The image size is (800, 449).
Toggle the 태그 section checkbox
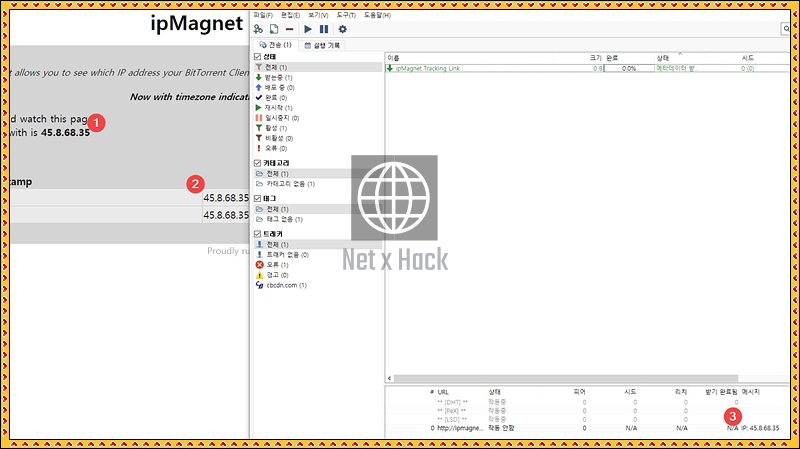click(258, 198)
